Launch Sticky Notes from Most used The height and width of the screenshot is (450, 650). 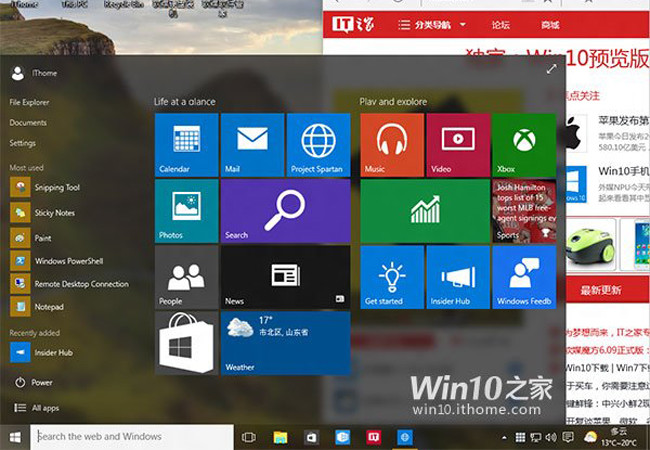point(42,213)
